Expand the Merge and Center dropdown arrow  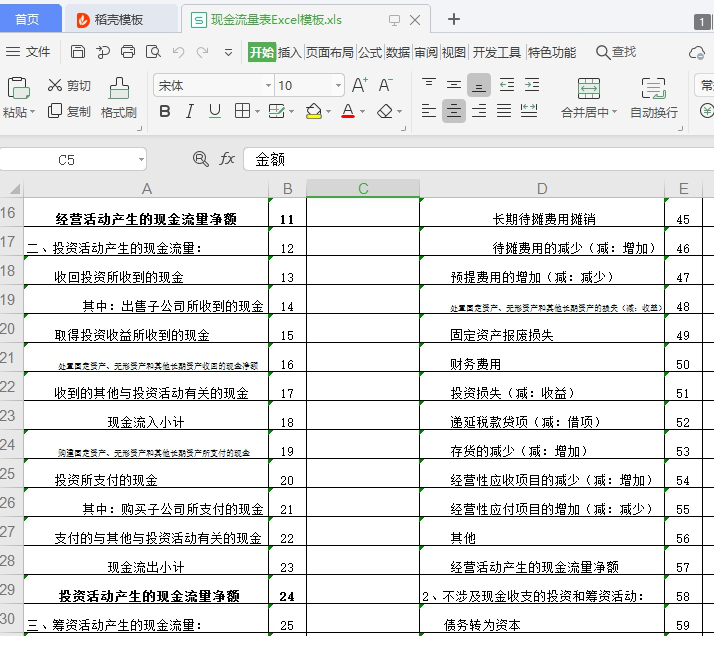(x=614, y=112)
